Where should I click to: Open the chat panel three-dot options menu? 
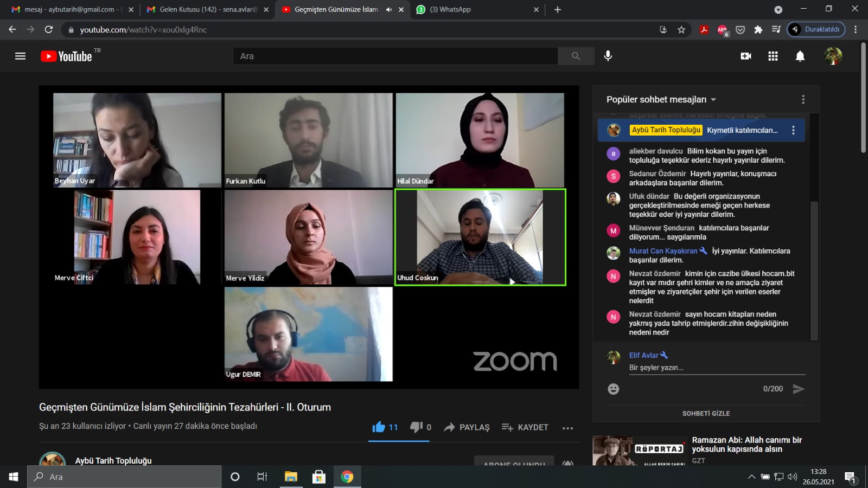pos(803,100)
